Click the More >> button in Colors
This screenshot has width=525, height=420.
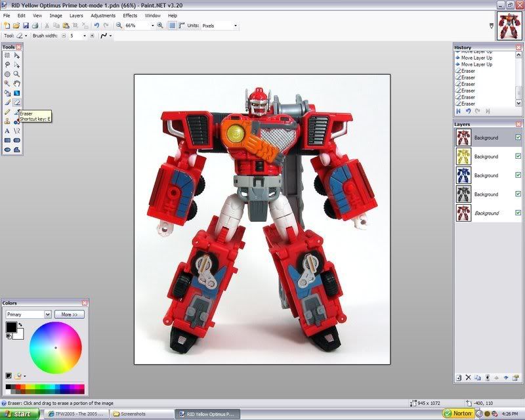tap(70, 314)
